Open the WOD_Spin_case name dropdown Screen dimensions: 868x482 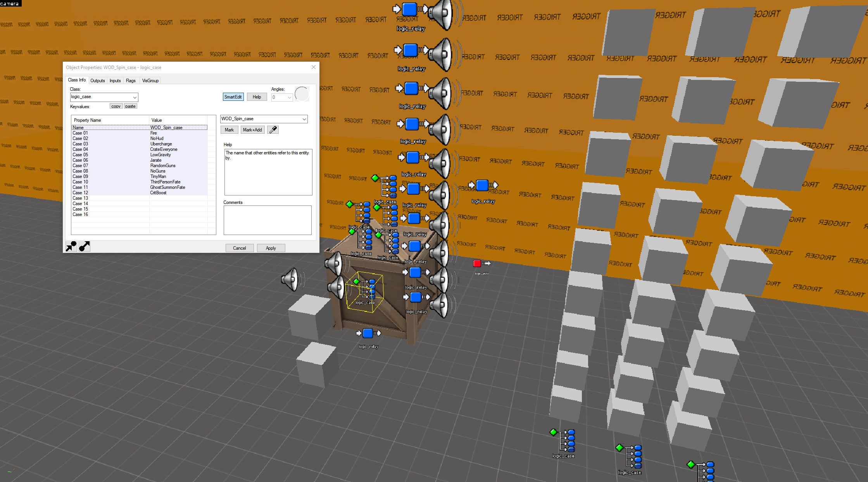(x=304, y=119)
